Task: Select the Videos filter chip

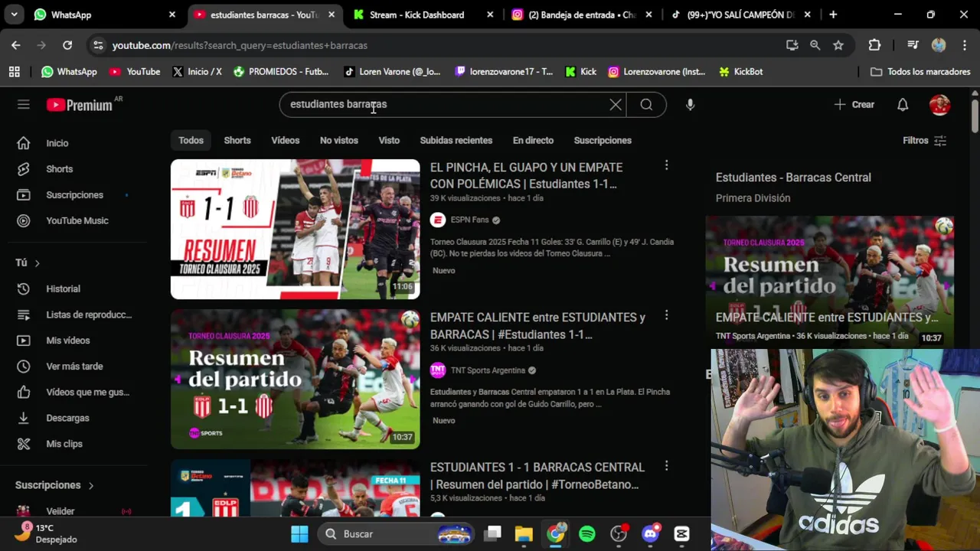Action: click(x=286, y=141)
